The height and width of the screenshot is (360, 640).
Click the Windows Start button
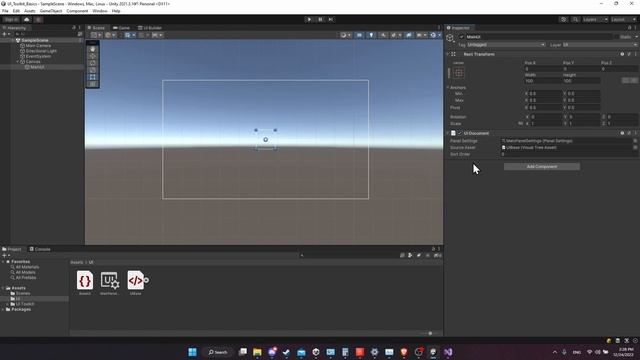pyautogui.click(x=192, y=352)
